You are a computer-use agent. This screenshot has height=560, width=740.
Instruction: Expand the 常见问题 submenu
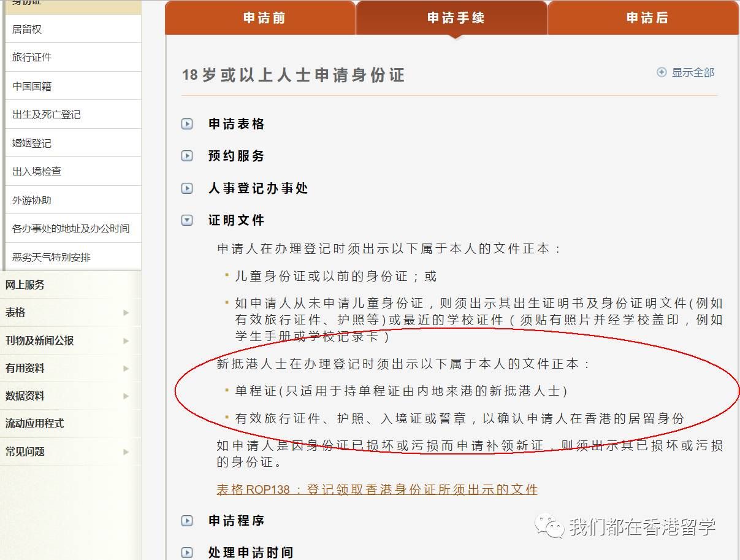point(126,451)
